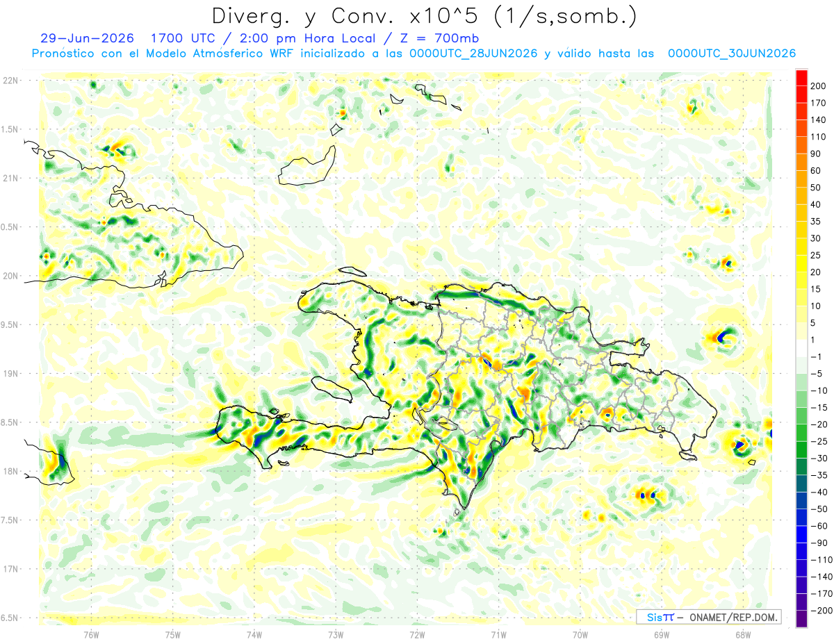The width and height of the screenshot is (834, 644).
Task: Click the -140 colorbar label
Action: [821, 577]
